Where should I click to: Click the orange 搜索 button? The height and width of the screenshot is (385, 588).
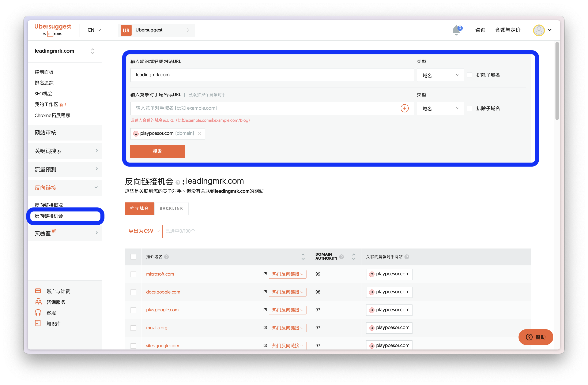click(x=157, y=151)
